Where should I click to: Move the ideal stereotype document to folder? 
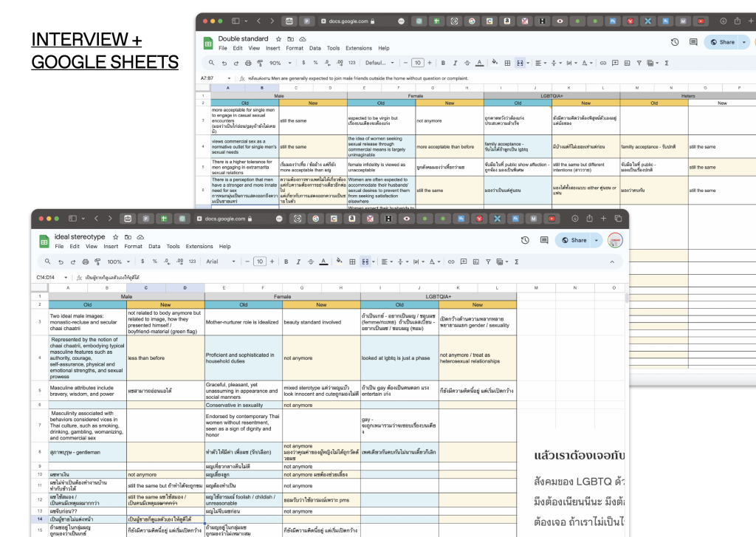(128, 237)
